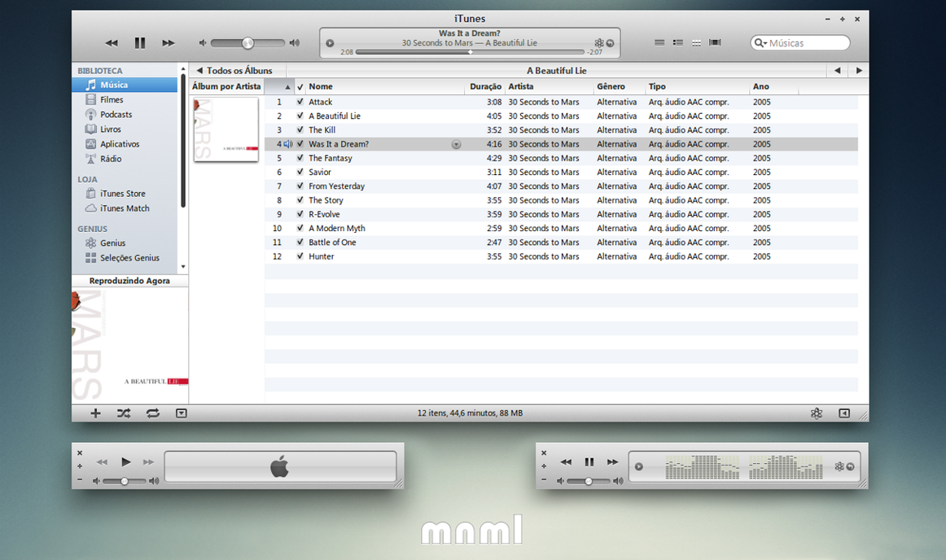Switch to Cover Flow view
This screenshot has height=560, width=946.
715,42
